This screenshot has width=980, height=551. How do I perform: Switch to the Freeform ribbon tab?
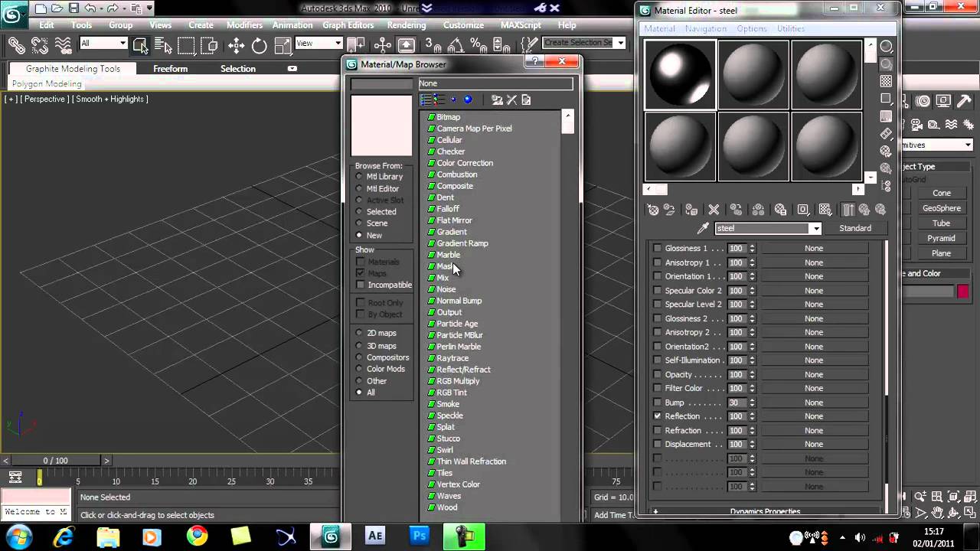pos(170,69)
